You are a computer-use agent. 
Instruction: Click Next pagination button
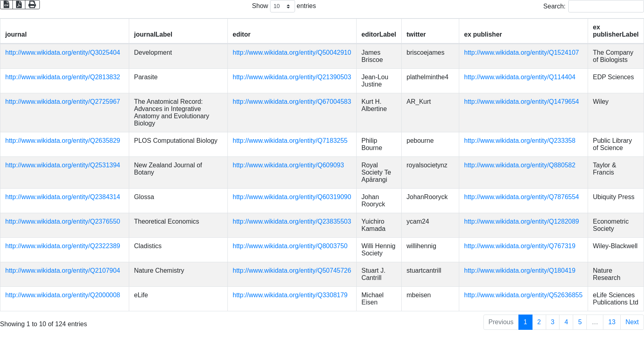coord(632,322)
